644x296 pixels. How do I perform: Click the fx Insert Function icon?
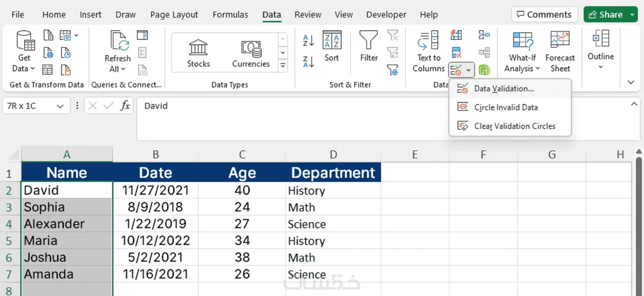125,106
